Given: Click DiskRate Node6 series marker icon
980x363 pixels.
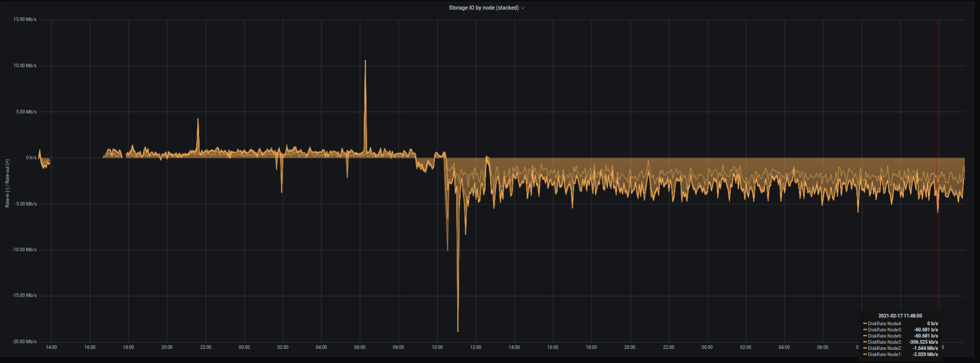Looking at the screenshot, I should pos(865,336).
